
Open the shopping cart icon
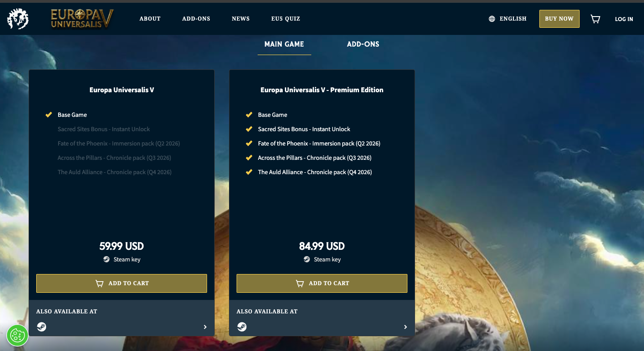[x=595, y=19]
